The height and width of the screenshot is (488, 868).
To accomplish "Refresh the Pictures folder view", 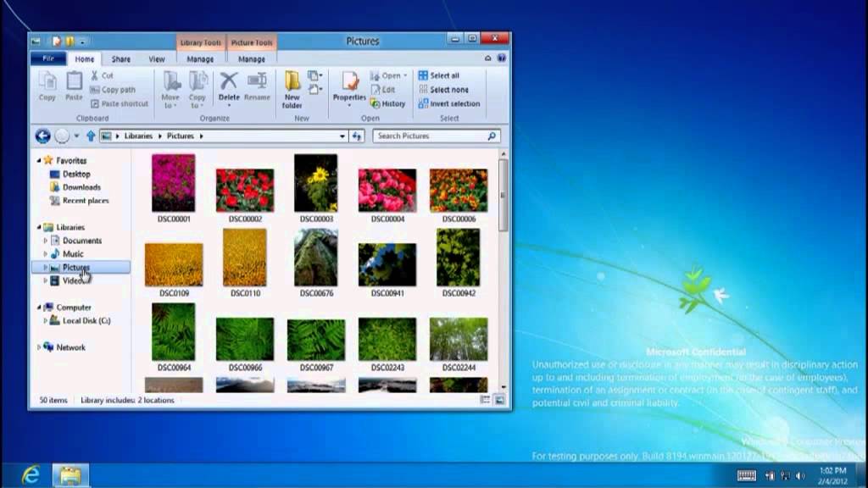I will (357, 136).
